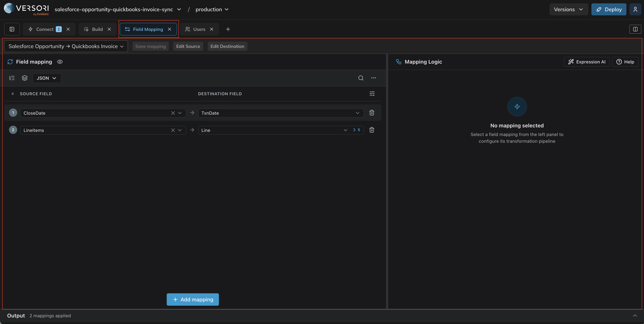
Task: Open the three-dot more options menu
Action: [373, 78]
